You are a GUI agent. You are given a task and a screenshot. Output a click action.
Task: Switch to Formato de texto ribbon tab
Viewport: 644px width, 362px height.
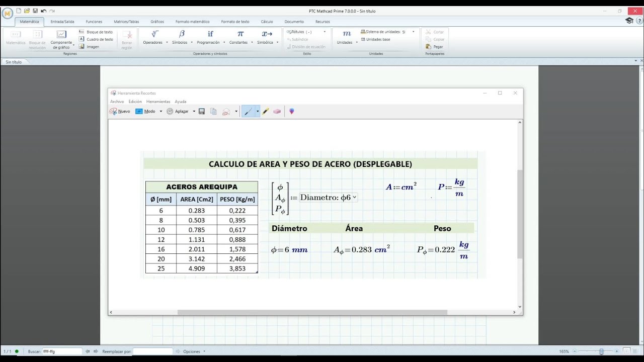coord(235,22)
